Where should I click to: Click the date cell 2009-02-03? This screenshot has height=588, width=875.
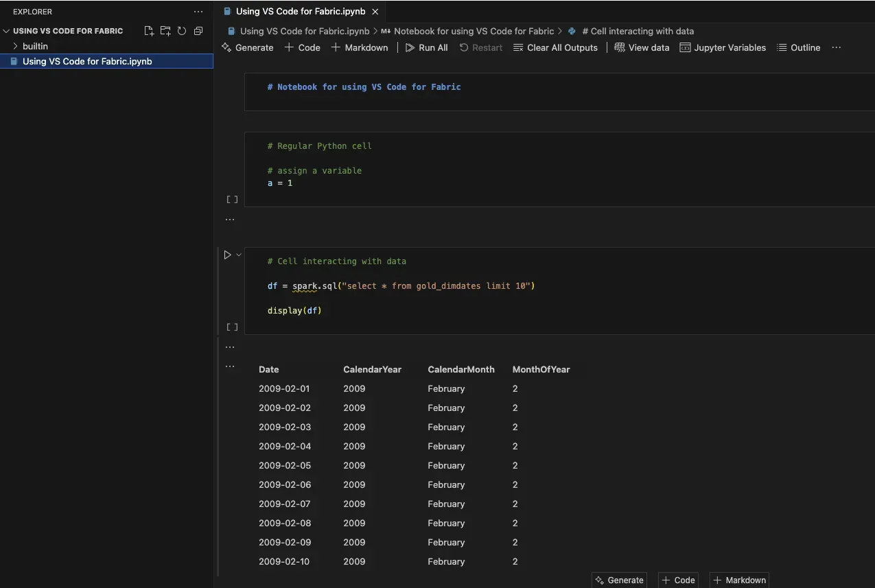(285, 427)
